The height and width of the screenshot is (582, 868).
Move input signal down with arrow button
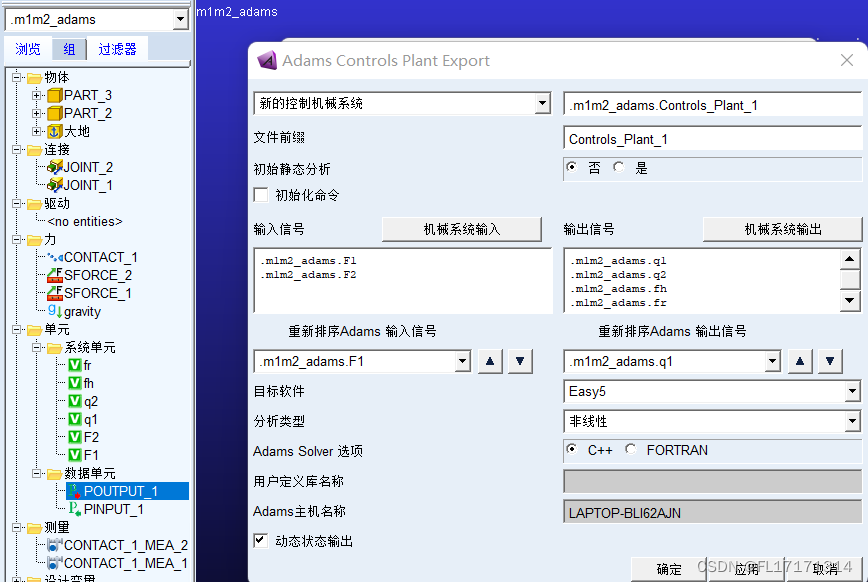point(520,361)
